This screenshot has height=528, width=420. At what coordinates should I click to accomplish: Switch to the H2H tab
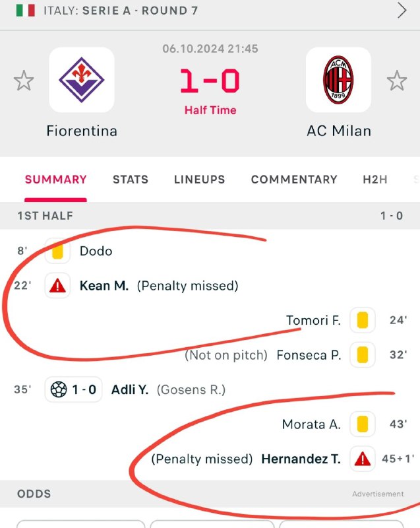pos(375,180)
